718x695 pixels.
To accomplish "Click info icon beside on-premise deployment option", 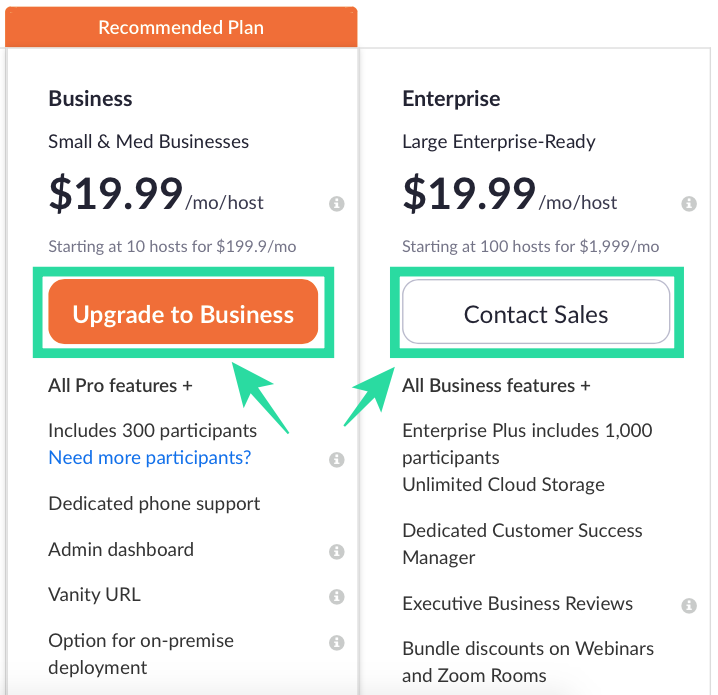I will (337, 642).
